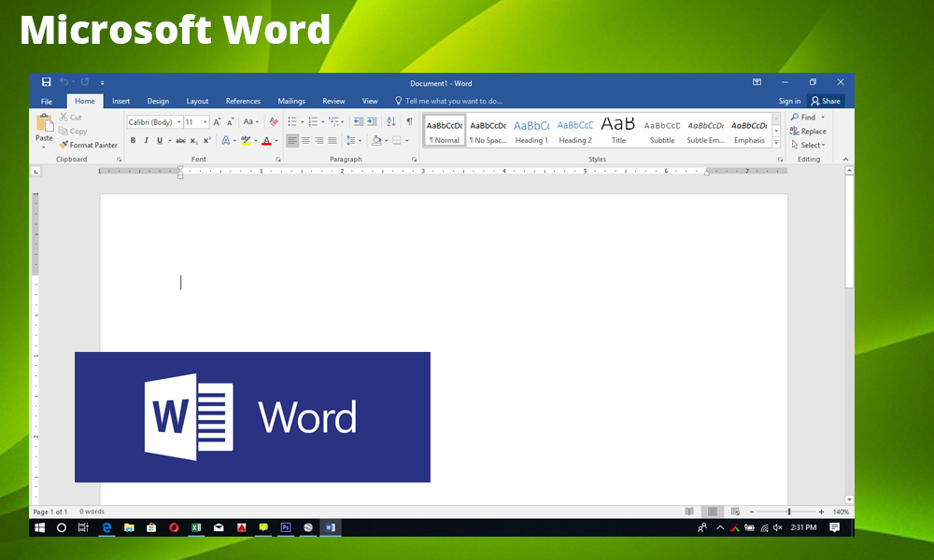The image size is (934, 560).
Task: Click the Tell me what you want field
Action: 449,101
